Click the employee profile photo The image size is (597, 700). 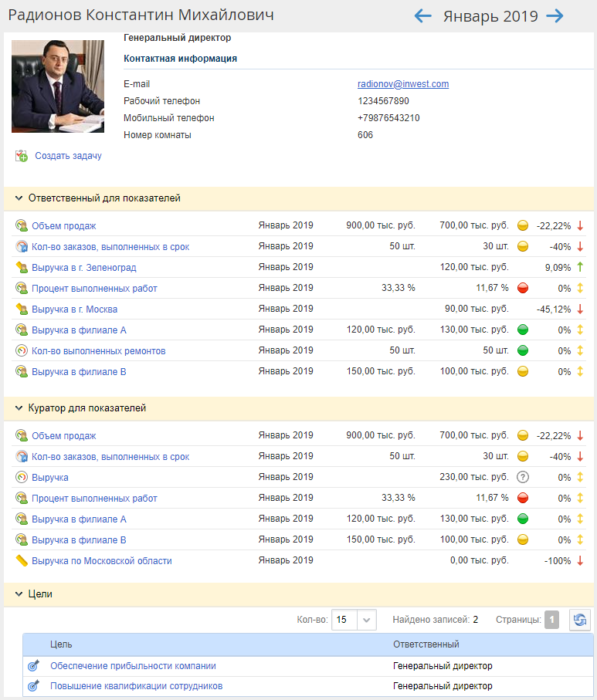[x=58, y=86]
